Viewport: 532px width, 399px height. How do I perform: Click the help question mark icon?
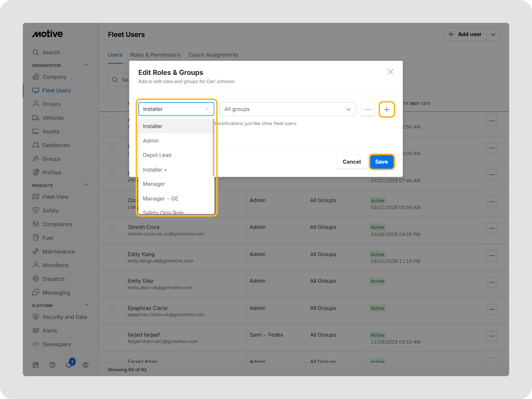click(52, 365)
